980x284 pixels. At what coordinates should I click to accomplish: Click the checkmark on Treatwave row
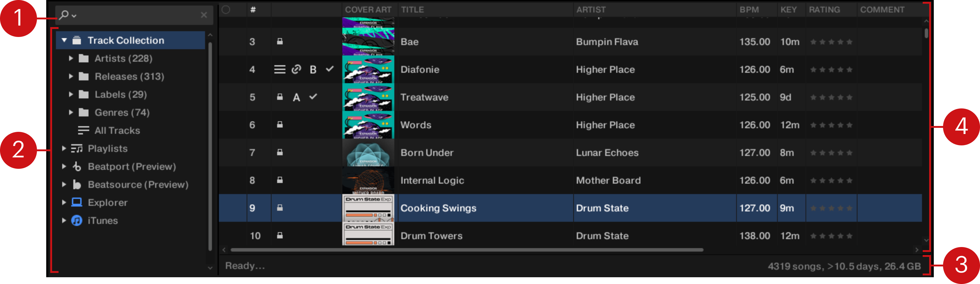(x=313, y=97)
